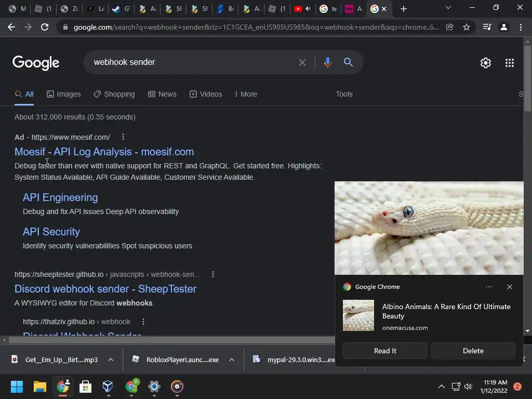The width and height of the screenshot is (532, 399).
Task: Open notification options three-dot menu
Action: [488, 287]
